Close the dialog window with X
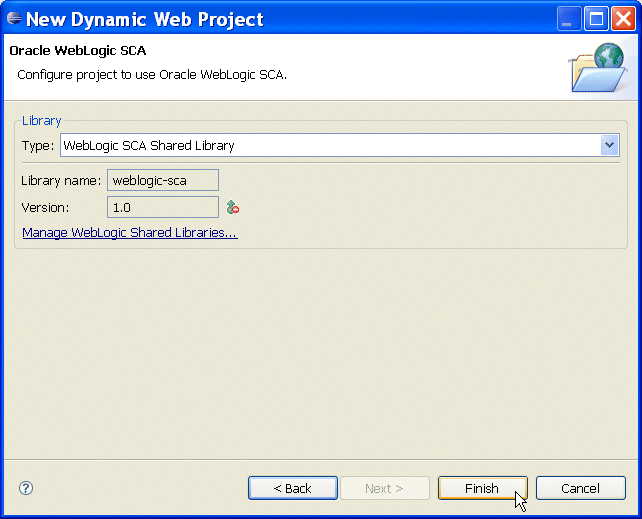This screenshot has height=519, width=642. pyautogui.click(x=624, y=18)
